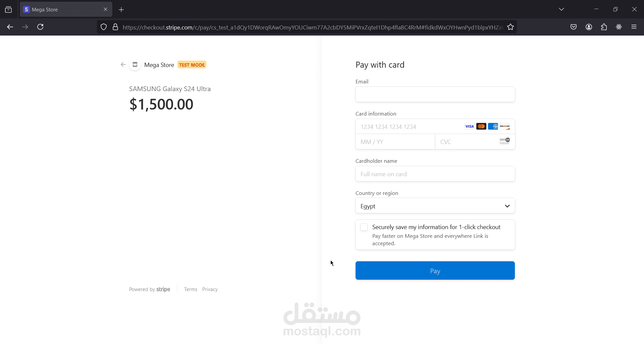
Task: Focus the CVC input field
Action: tap(475, 142)
